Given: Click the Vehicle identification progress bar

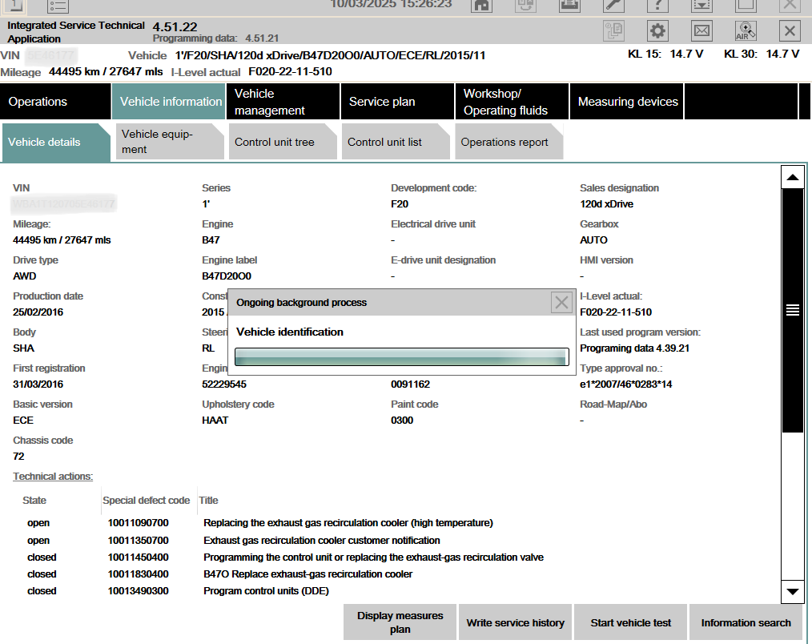Looking at the screenshot, I should click(x=402, y=357).
